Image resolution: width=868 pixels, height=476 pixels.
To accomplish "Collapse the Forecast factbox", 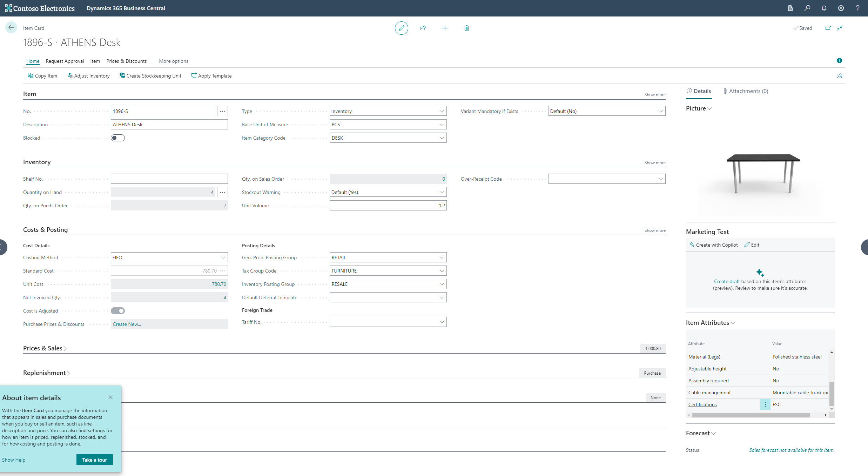I will pos(701,433).
